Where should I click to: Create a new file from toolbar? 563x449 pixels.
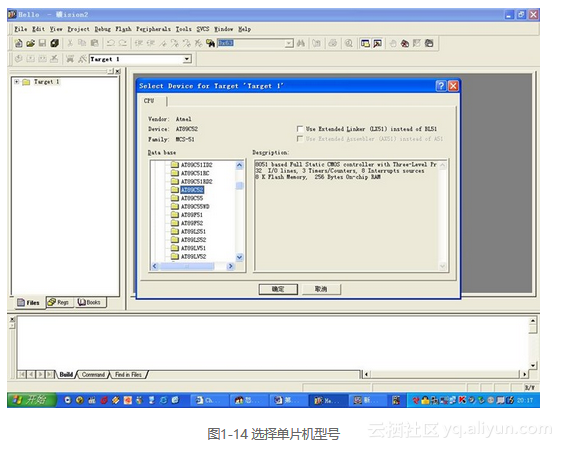[x=18, y=43]
